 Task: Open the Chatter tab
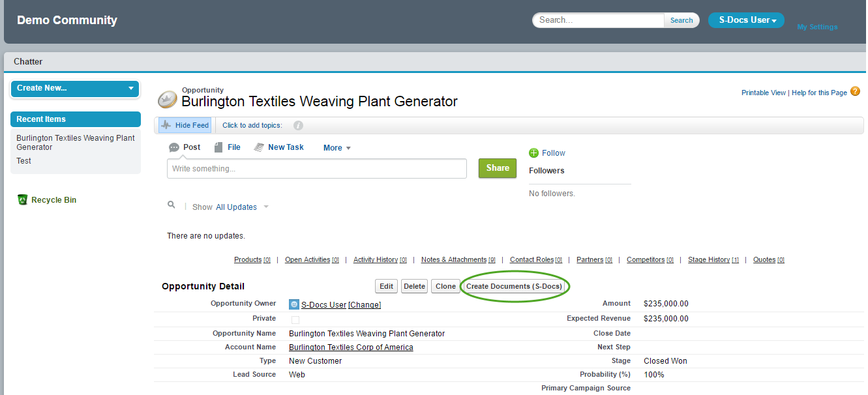point(28,62)
